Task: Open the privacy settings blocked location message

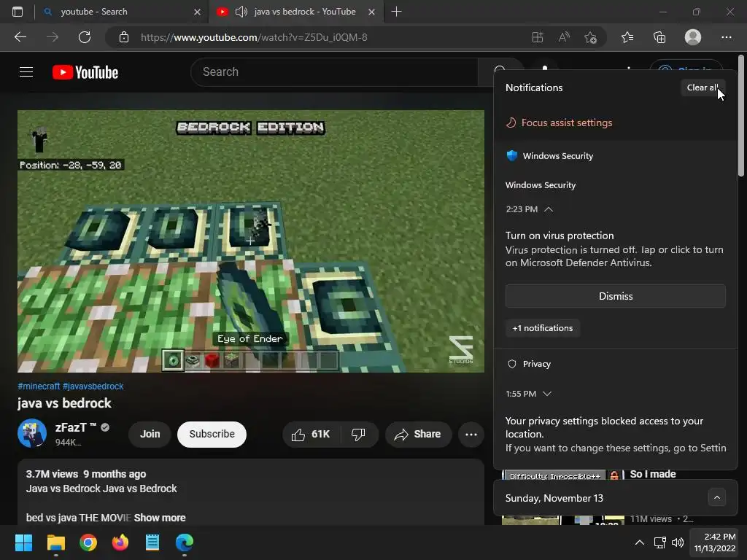Action: [616, 435]
